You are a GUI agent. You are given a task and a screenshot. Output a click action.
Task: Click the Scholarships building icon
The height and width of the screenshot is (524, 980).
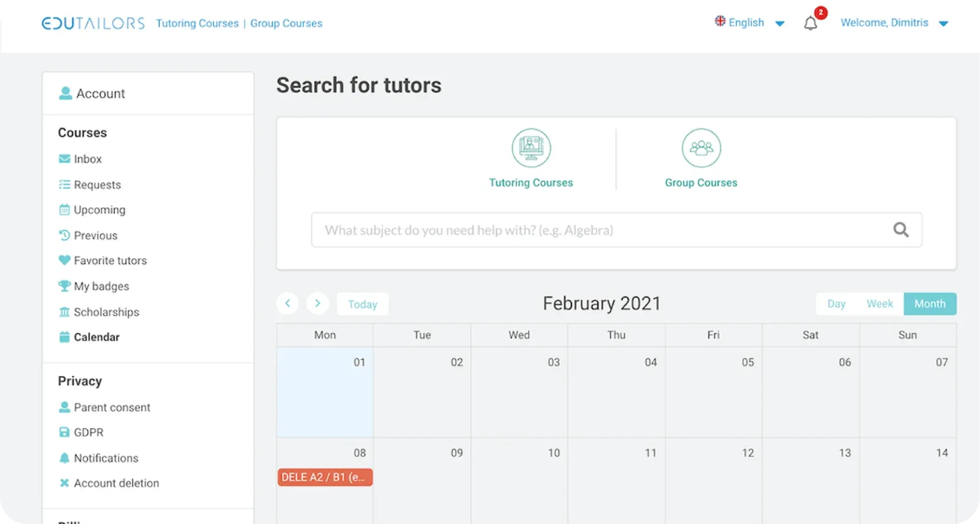pyautogui.click(x=64, y=312)
